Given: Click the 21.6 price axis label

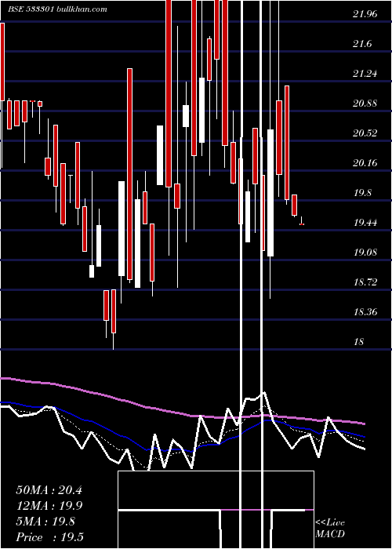Looking at the screenshot, I should tap(362, 44).
